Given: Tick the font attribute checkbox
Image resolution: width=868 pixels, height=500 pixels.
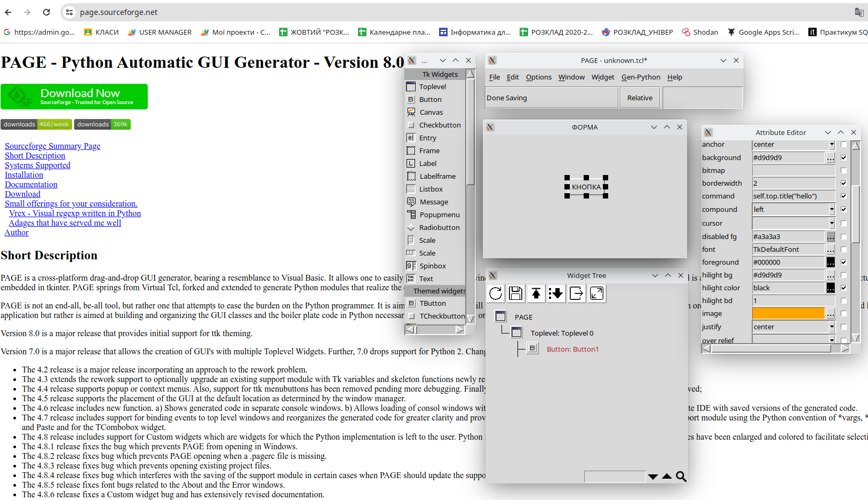Looking at the screenshot, I should tap(843, 249).
